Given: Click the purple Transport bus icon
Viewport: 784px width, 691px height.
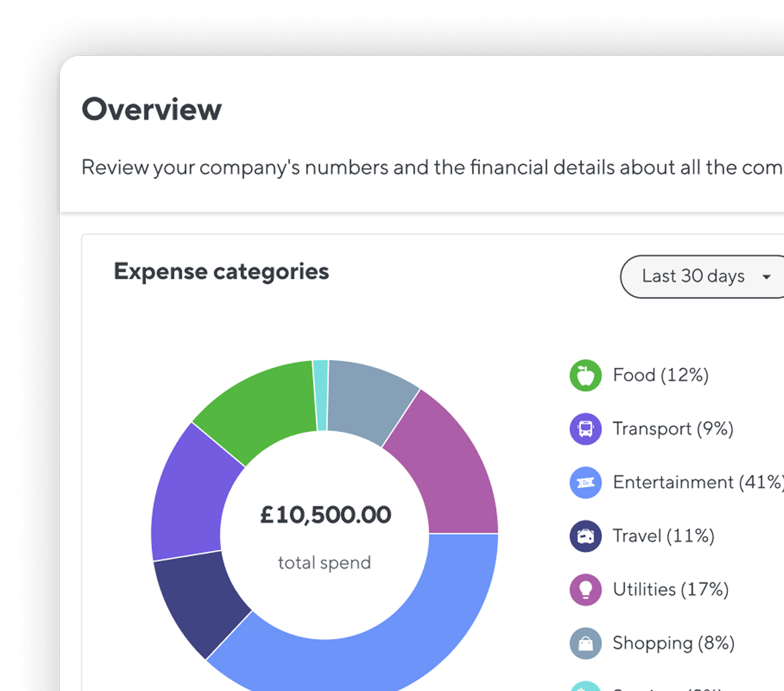Looking at the screenshot, I should point(586,429).
